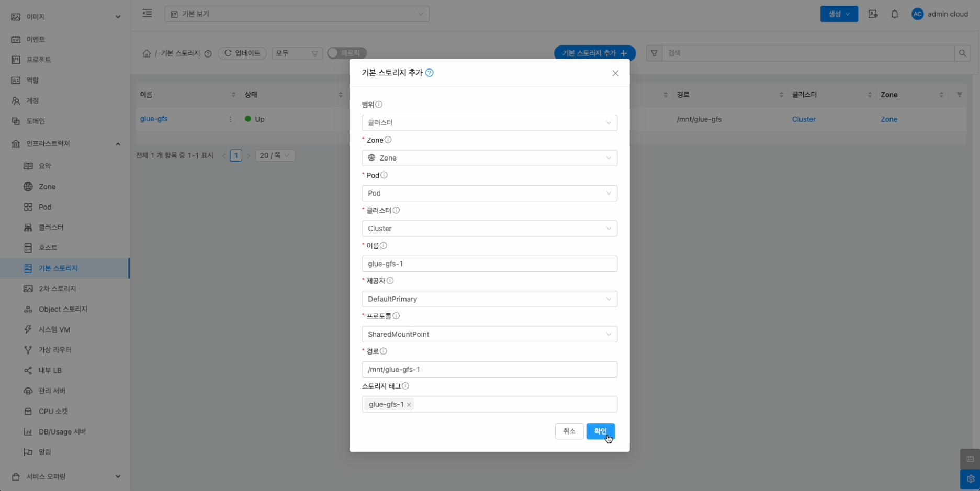Click the project switch icon beside bell

(x=873, y=14)
